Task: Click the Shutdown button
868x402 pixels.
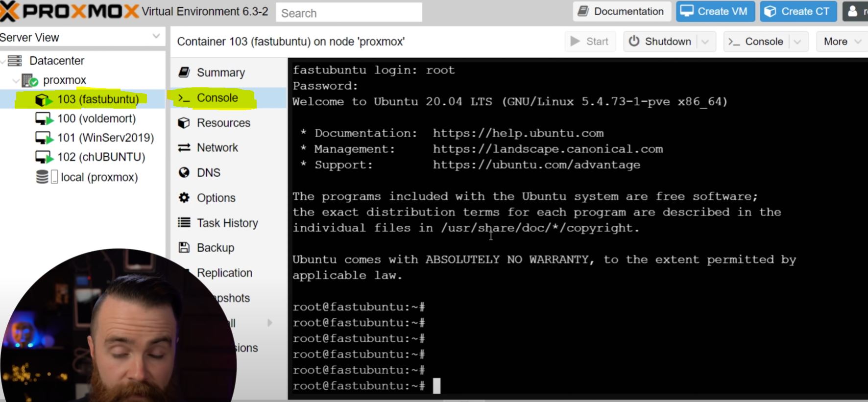Action: (x=660, y=42)
